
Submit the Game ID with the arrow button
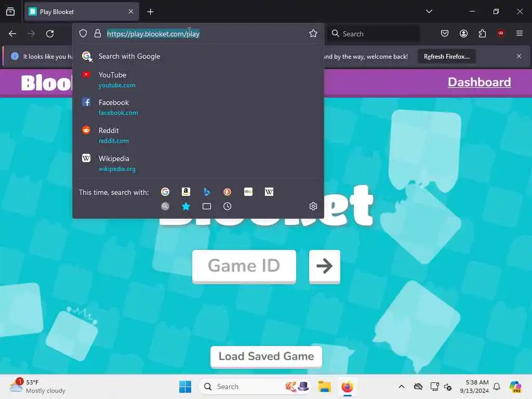pyautogui.click(x=324, y=266)
